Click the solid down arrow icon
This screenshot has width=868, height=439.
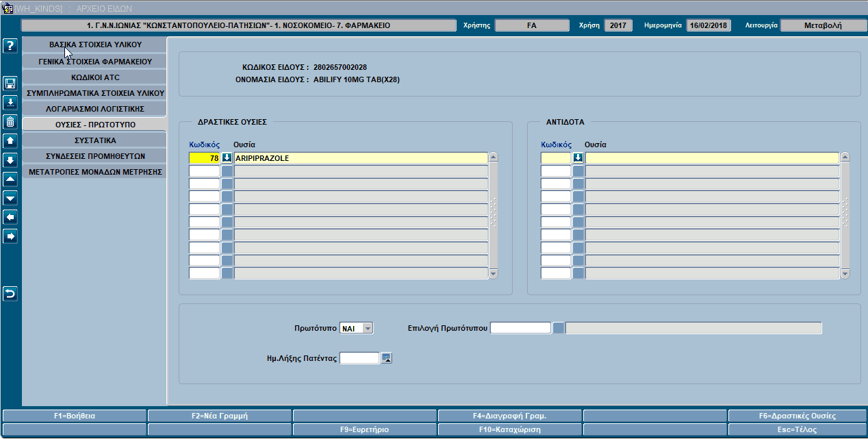coord(10,160)
